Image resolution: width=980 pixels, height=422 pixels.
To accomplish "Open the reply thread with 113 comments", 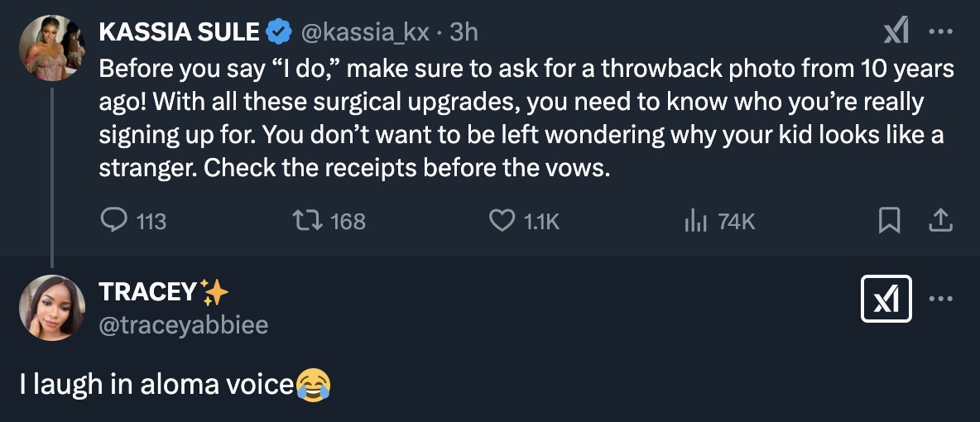I will point(113,220).
